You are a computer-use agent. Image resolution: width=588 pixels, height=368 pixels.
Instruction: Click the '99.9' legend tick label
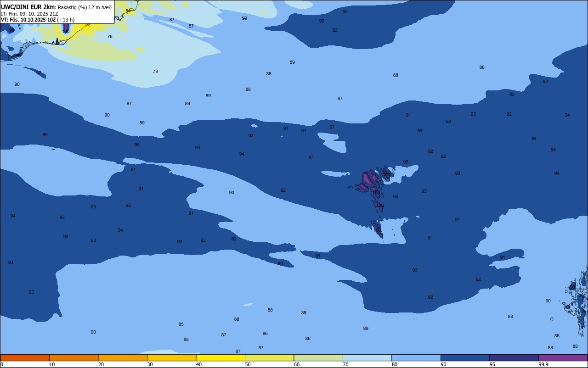click(544, 364)
